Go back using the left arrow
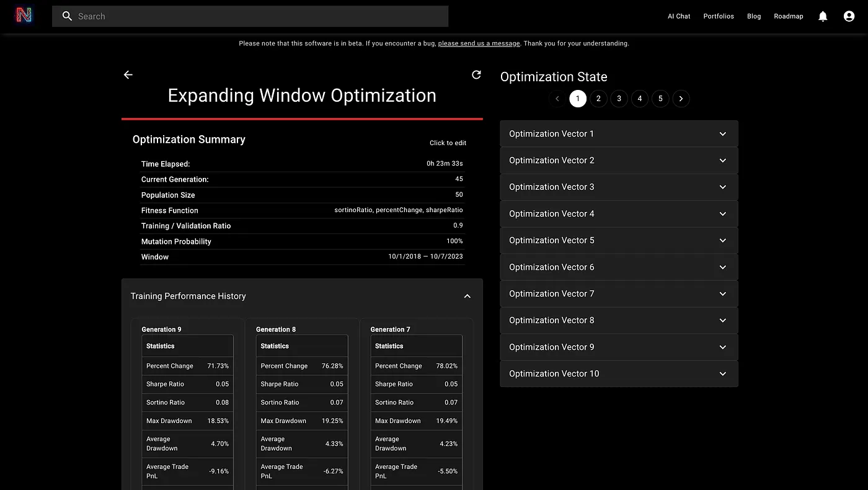The width and height of the screenshot is (868, 490). pos(128,74)
